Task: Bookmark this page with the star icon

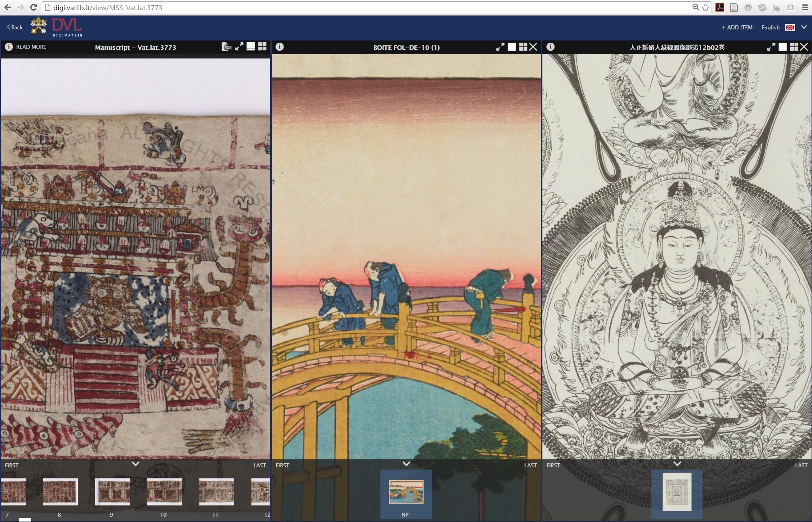Action: pos(706,7)
